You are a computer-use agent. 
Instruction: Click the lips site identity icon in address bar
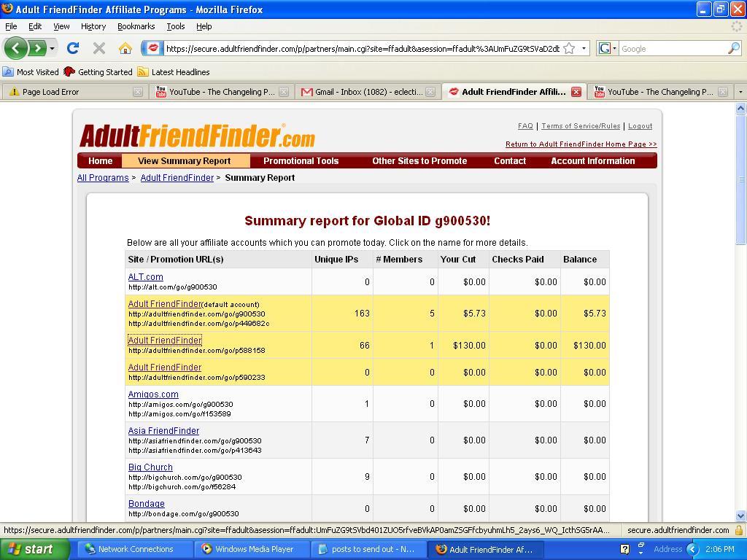click(152, 47)
